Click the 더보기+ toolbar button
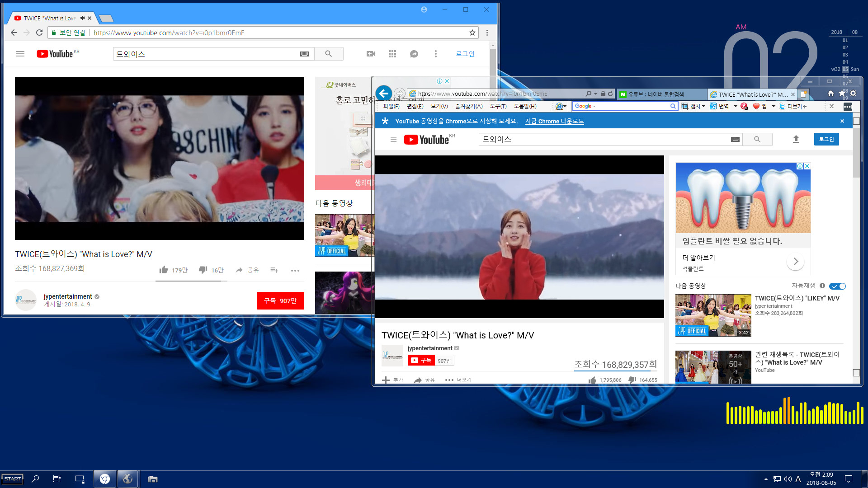This screenshot has height=488, width=868. coord(793,106)
